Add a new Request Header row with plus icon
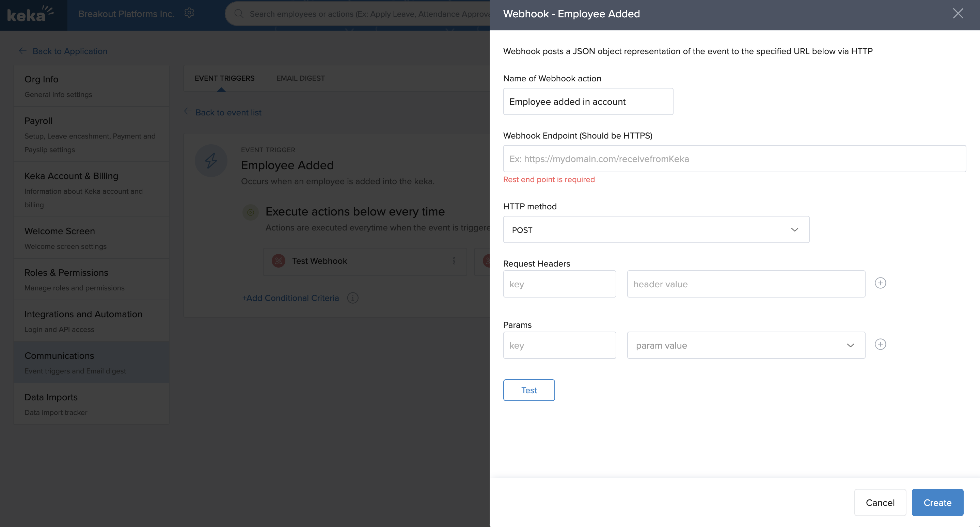The width and height of the screenshot is (980, 527). (881, 283)
